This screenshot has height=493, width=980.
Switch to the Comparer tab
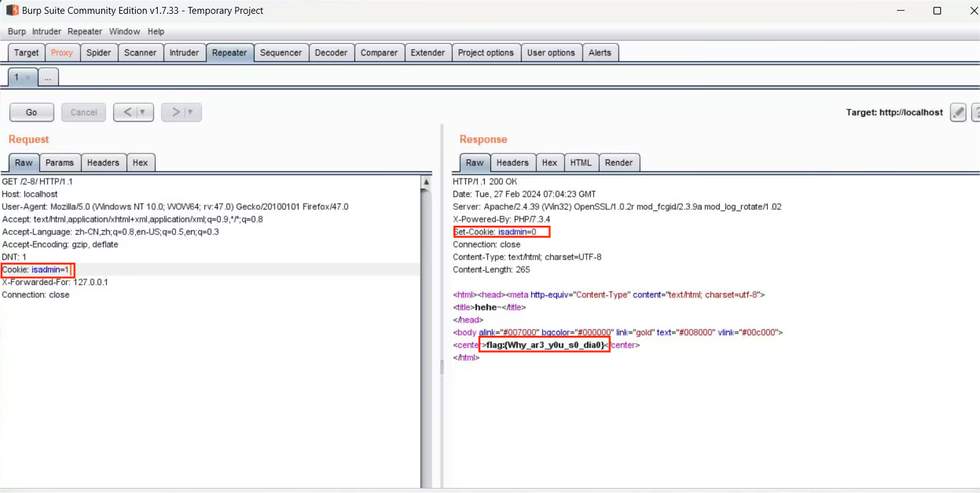click(x=379, y=53)
